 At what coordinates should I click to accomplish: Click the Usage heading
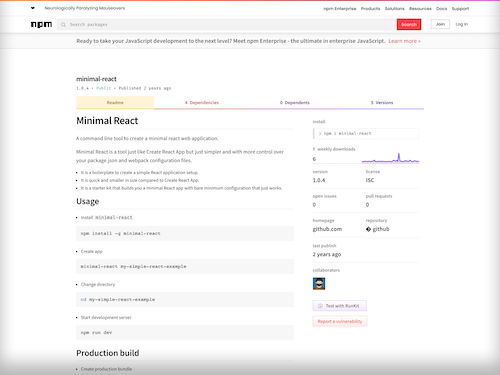point(88,201)
